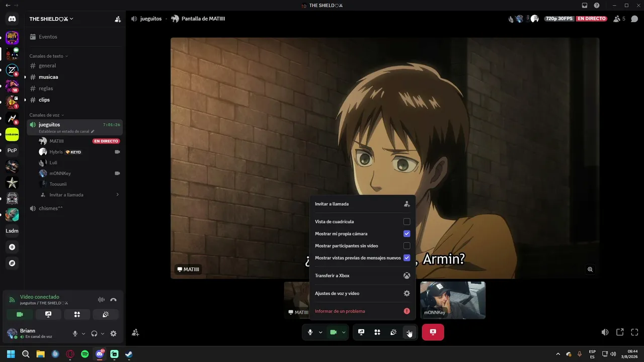Uncheck Mostrar mi propia cámara

[407, 234]
